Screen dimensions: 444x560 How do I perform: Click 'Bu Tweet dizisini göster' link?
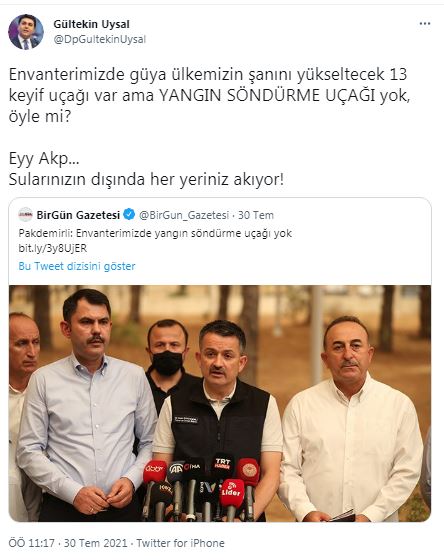point(77,266)
